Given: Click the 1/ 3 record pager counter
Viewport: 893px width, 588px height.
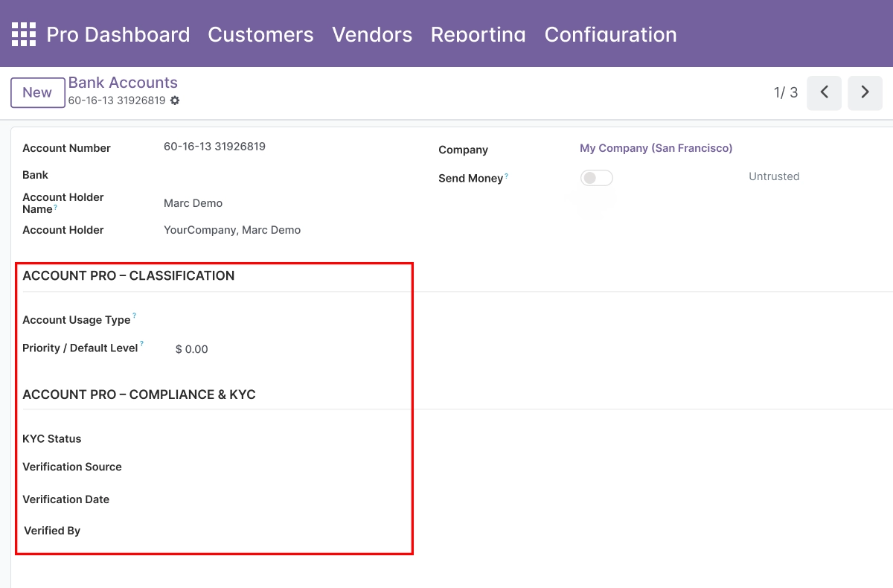Looking at the screenshot, I should (786, 92).
